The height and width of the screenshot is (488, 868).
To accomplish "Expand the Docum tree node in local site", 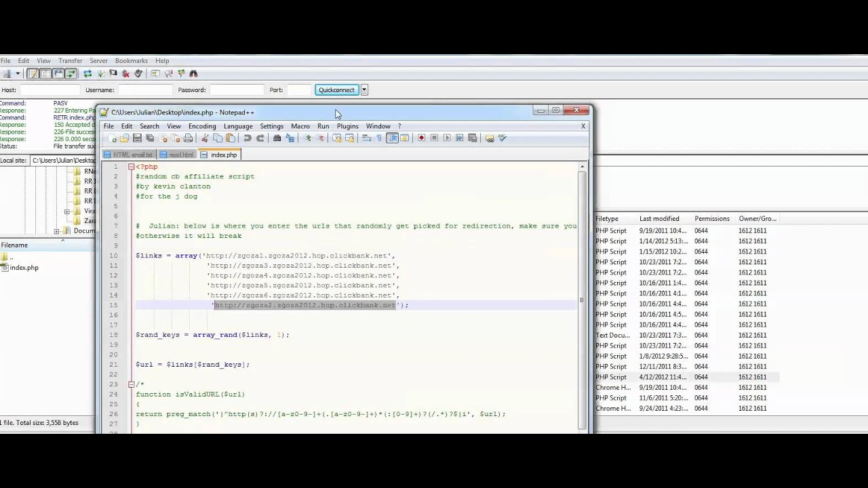I will point(57,231).
